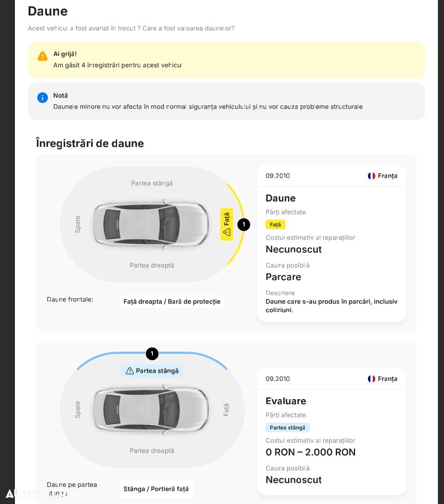Click the yellow Față warning badge
Screen dimensions: 444x504
(x=226, y=225)
